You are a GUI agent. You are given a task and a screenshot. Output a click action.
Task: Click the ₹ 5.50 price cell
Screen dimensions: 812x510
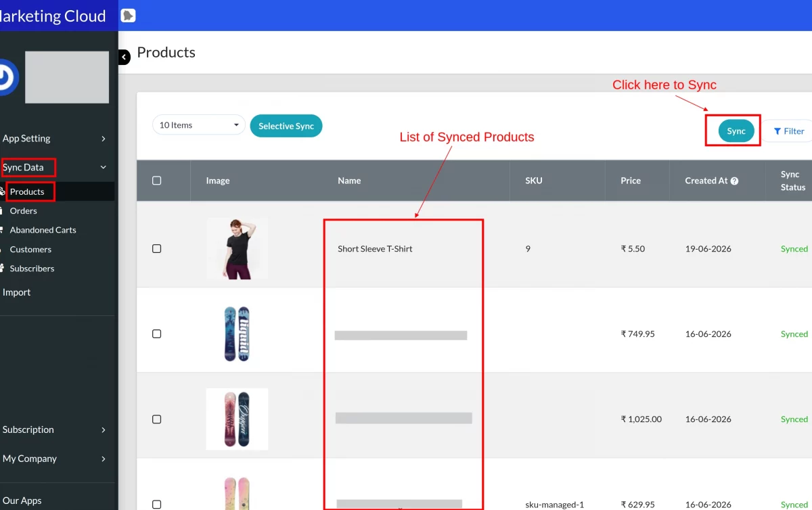point(633,249)
